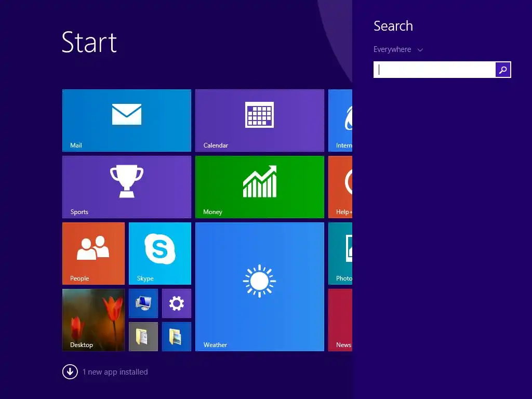Open the Calendar tile
This screenshot has width=532, height=399.
(x=260, y=121)
